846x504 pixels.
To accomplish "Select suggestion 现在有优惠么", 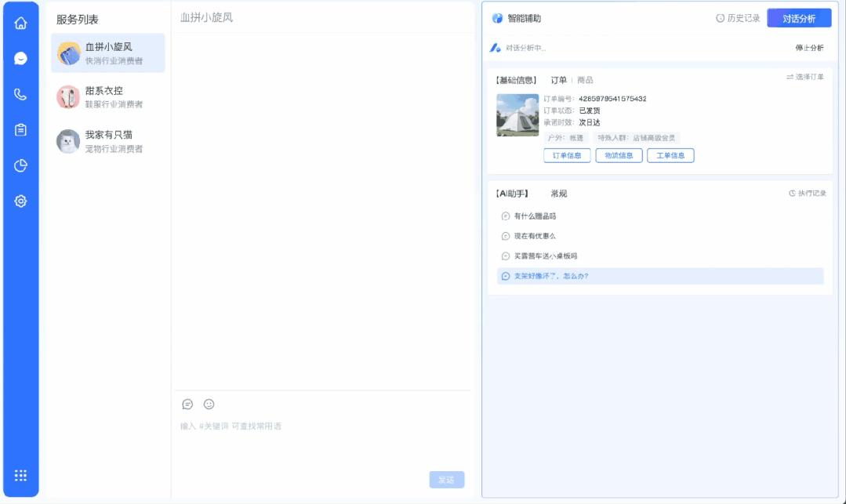I will click(535, 237).
